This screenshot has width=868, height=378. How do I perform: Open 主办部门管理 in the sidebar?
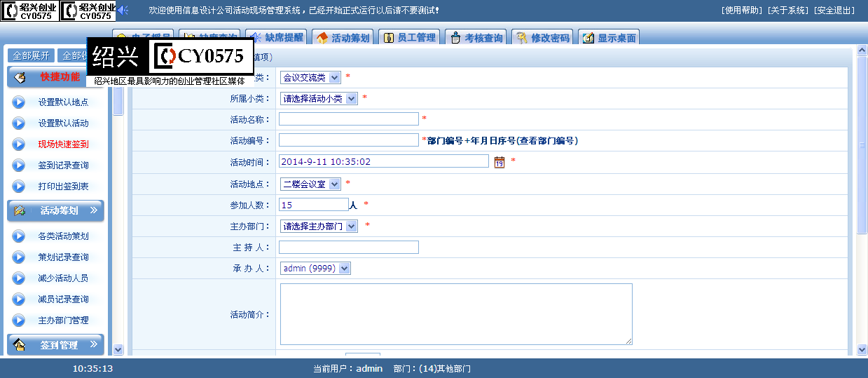pos(63,320)
